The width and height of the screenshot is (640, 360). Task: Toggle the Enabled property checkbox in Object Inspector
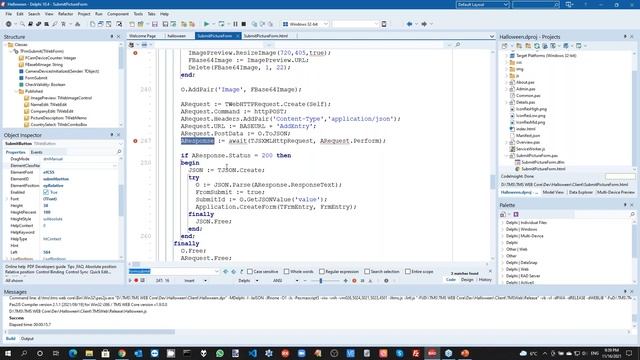46,192
